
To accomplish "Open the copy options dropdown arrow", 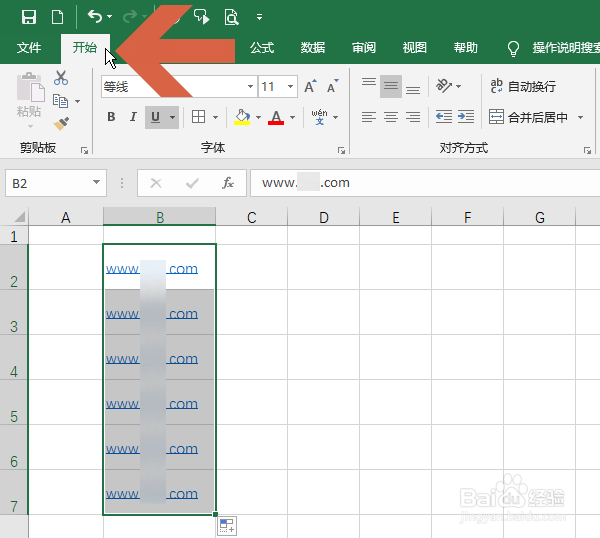I will 78,101.
